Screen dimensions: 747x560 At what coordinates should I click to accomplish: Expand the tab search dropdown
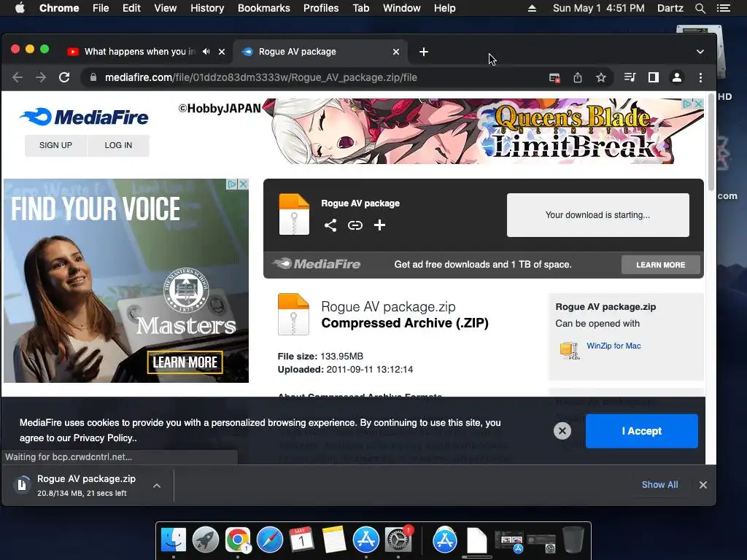tap(700, 52)
